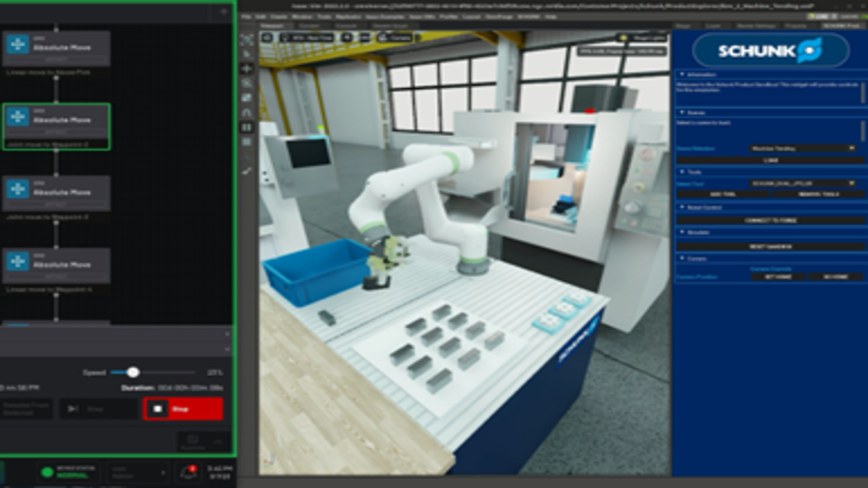
Task: Click the CONNECT TO FORGE button
Action: 771,221
